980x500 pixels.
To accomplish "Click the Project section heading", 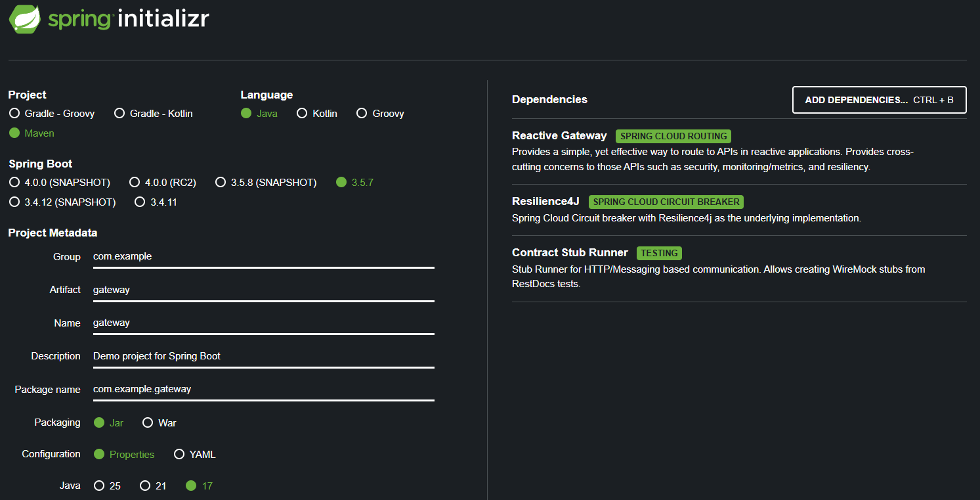I will tap(28, 95).
